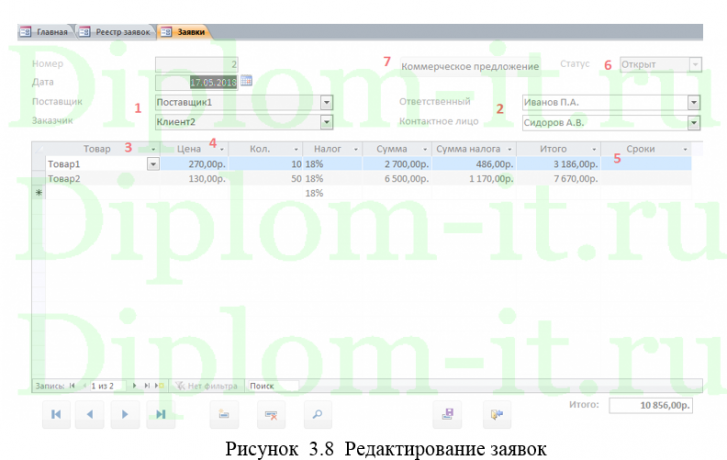
Task: Click the tax sum cell 486,00р.
Action: 474,164
